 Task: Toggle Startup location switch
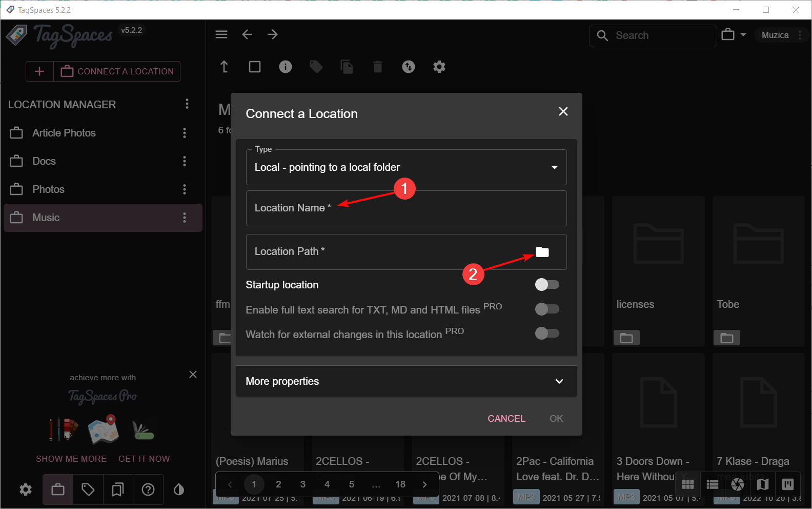click(547, 284)
